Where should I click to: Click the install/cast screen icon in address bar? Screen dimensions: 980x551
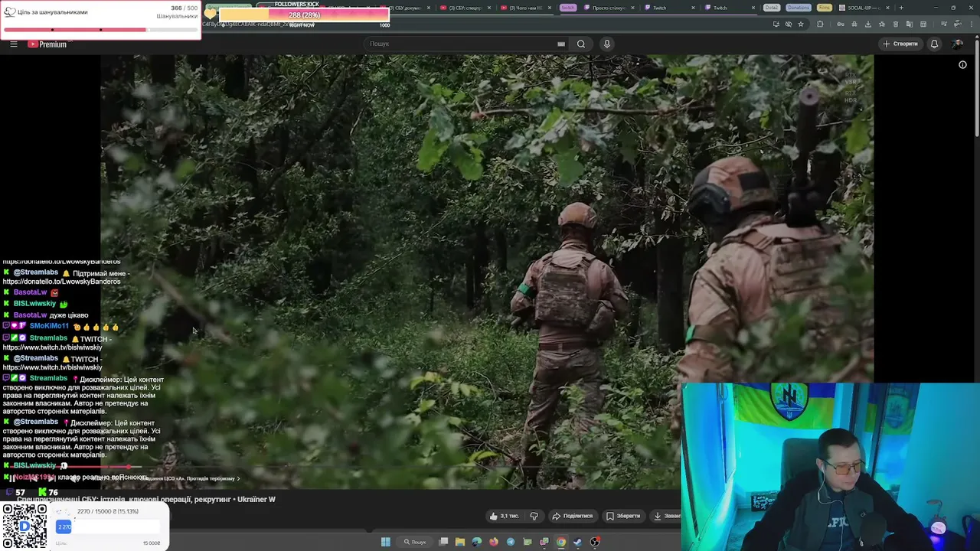pos(776,24)
